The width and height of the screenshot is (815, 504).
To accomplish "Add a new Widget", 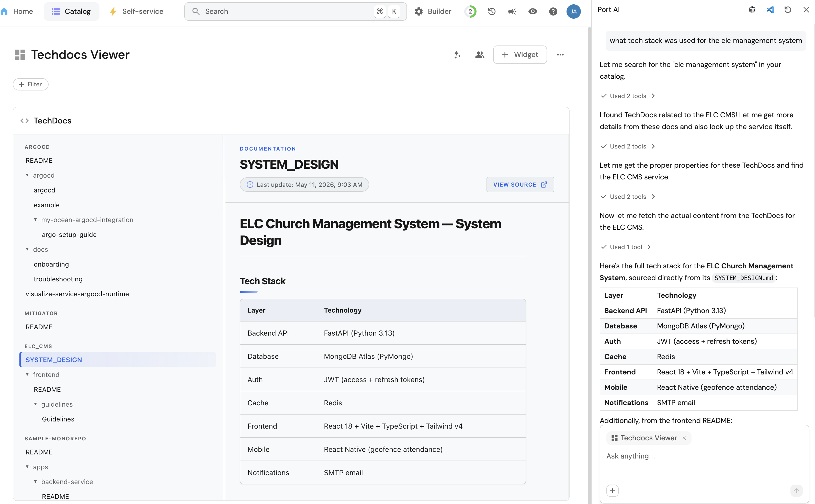I will [520, 55].
